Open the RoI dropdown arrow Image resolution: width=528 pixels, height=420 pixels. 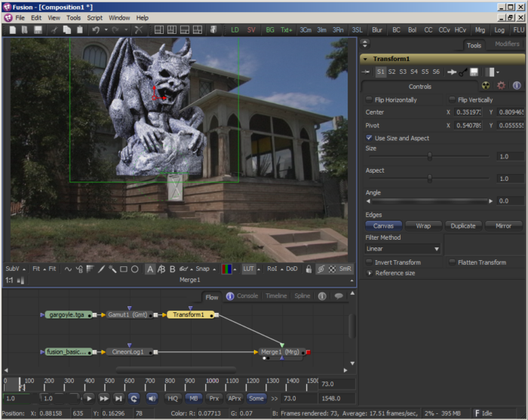[281, 269]
